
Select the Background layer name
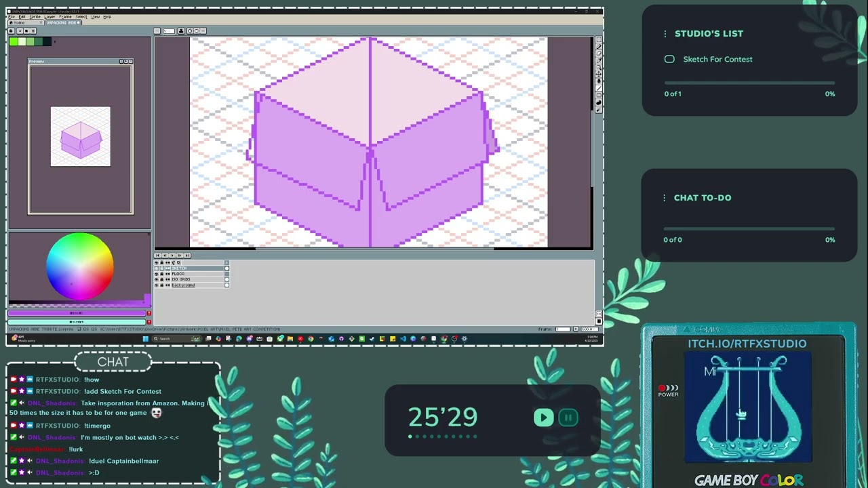(x=183, y=285)
